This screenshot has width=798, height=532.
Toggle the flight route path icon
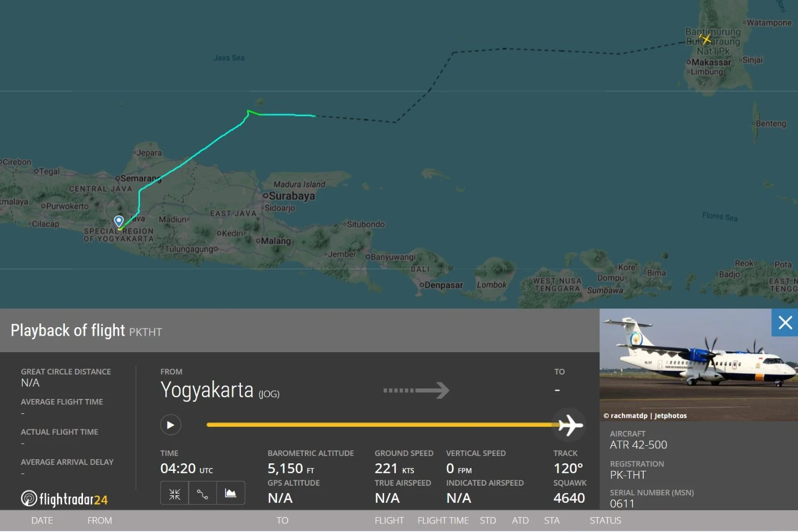[x=203, y=494]
